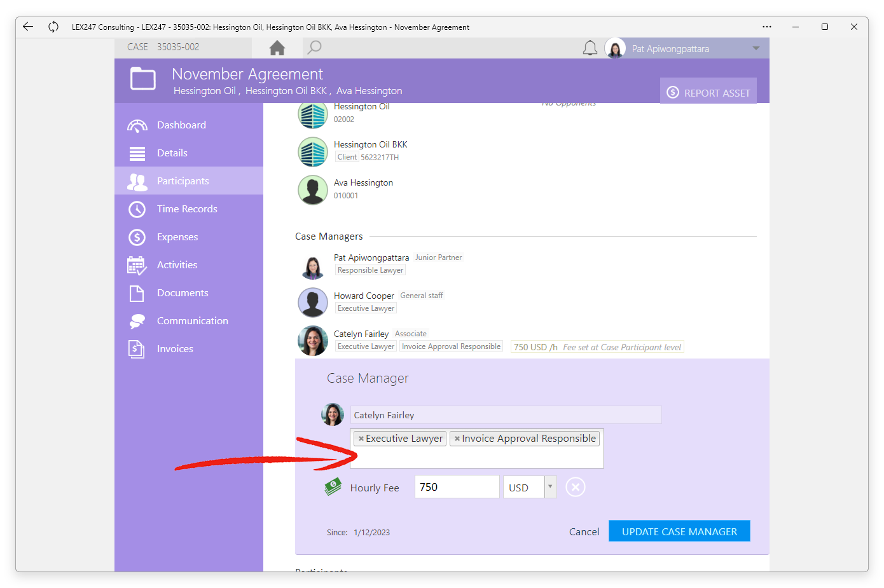Click Pat Apiwongpattara's case manager photo
The height and width of the screenshot is (588, 884).
pos(313,266)
